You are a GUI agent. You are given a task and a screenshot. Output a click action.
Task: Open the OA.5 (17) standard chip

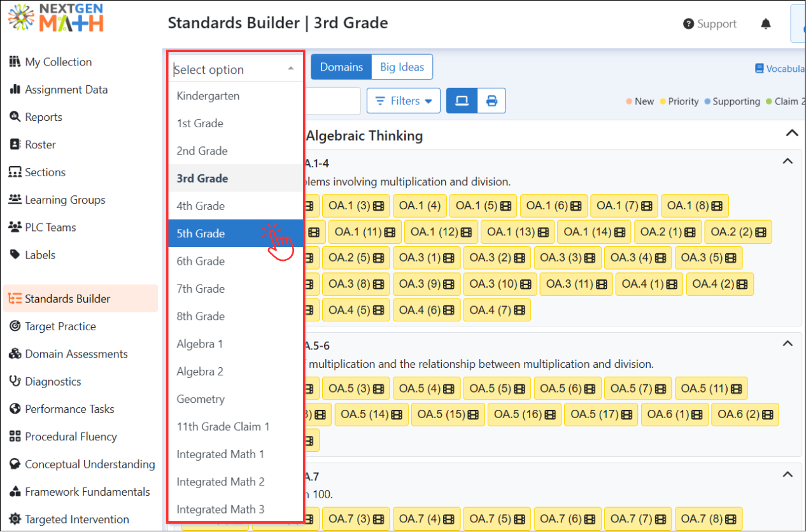pos(602,414)
